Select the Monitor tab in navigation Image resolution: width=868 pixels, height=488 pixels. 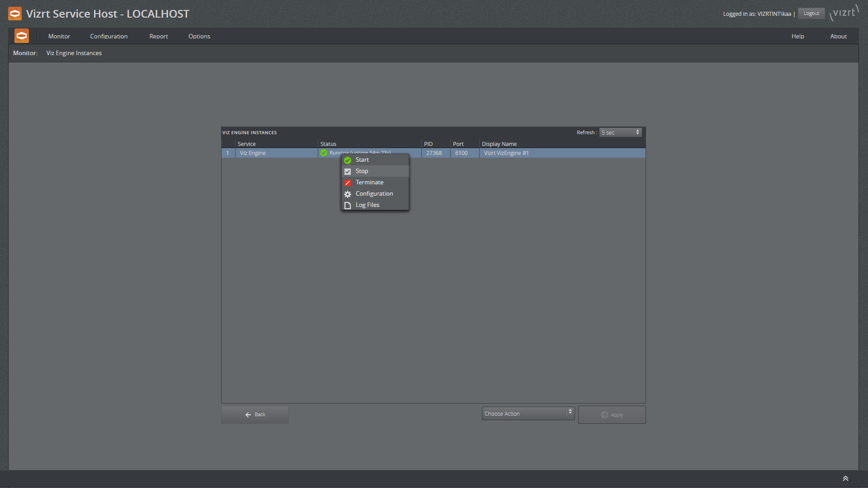coord(60,36)
